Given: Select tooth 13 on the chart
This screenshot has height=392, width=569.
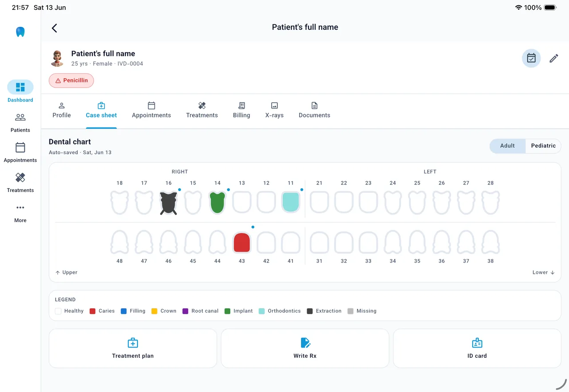Looking at the screenshot, I should point(242,203).
